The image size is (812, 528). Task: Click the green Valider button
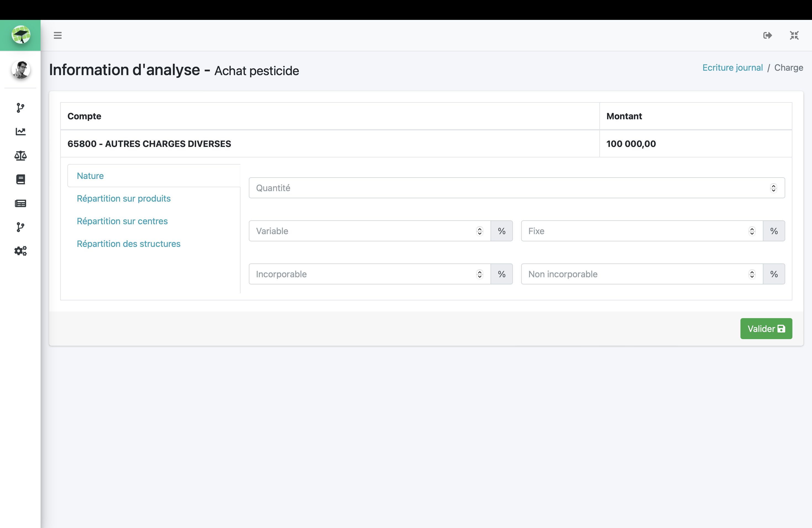pyautogui.click(x=766, y=328)
